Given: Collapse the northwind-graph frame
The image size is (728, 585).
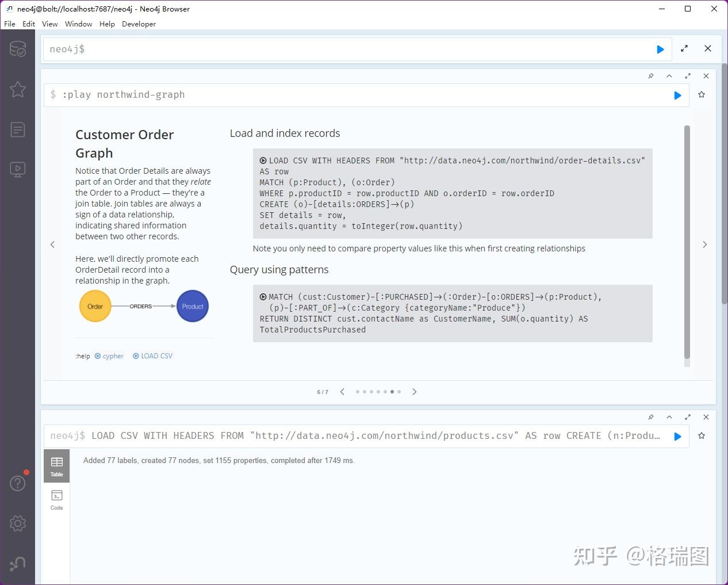Looking at the screenshot, I should 669,76.
